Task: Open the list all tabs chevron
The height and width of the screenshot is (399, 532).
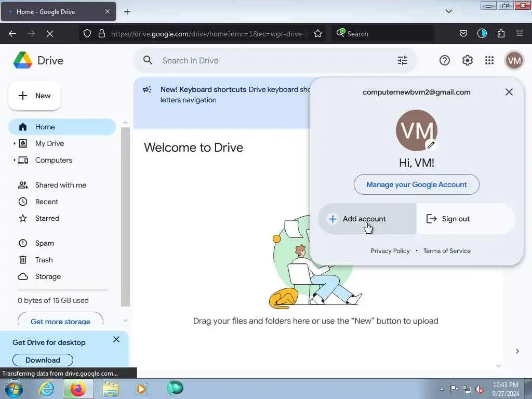Action: pyautogui.click(x=448, y=11)
